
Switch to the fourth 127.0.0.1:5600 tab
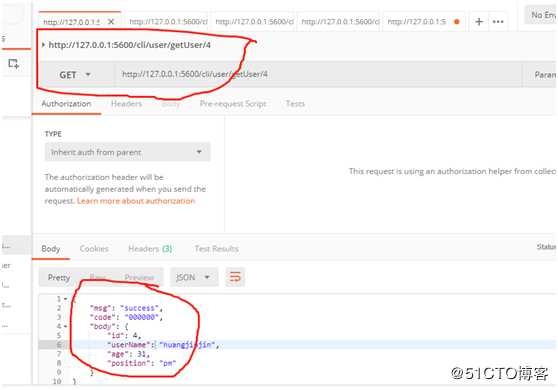click(x=340, y=22)
